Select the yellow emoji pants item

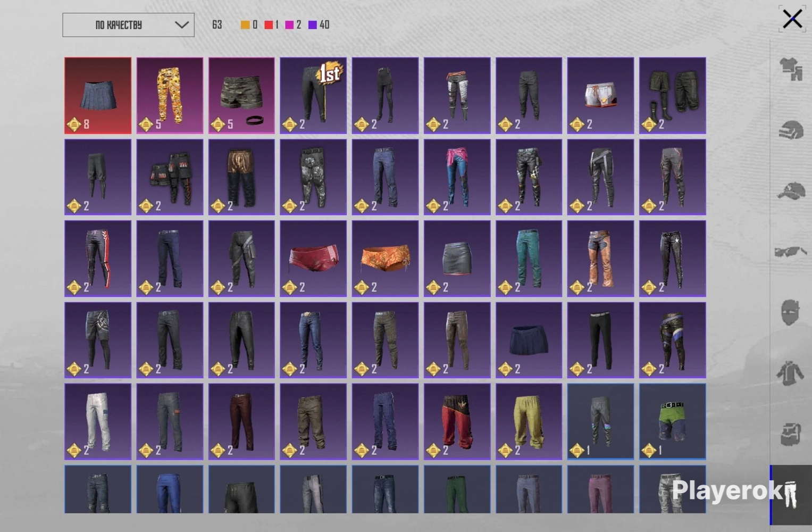click(170, 95)
